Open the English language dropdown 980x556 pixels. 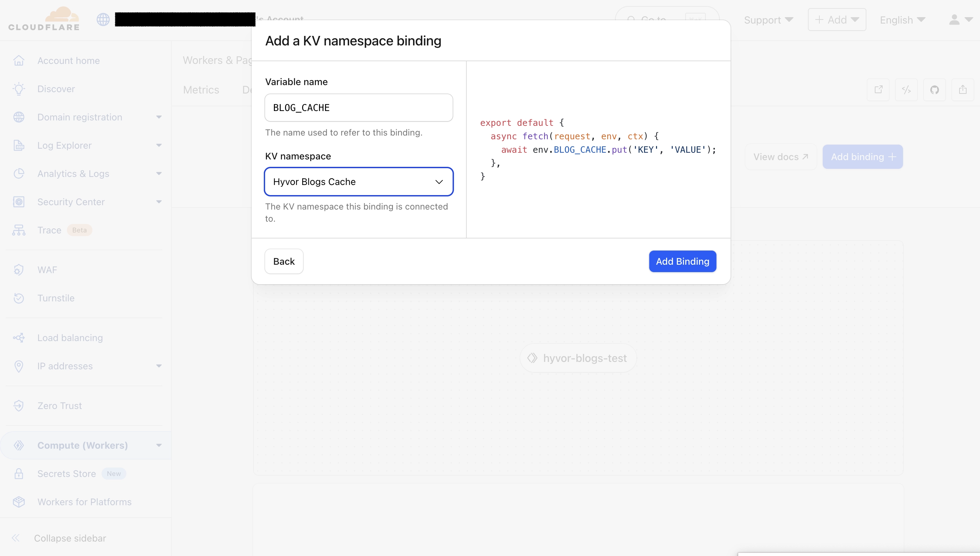[903, 20]
